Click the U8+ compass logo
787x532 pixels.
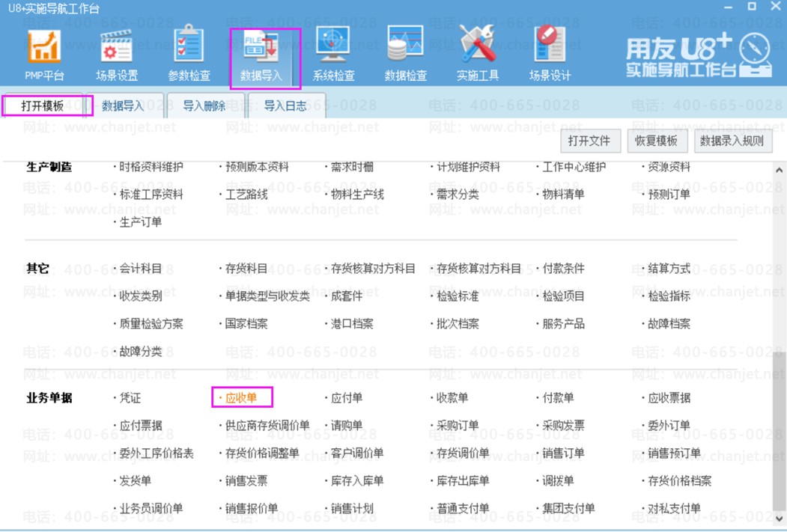(x=755, y=54)
